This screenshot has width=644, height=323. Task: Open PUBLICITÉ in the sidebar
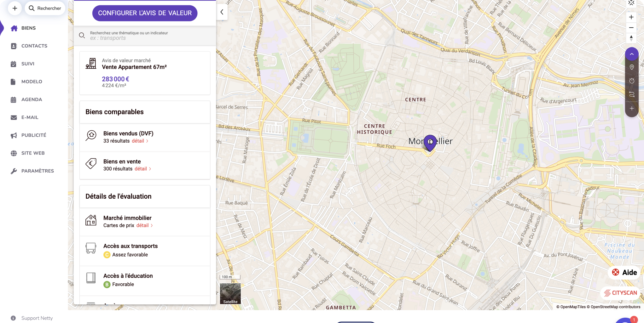34,135
